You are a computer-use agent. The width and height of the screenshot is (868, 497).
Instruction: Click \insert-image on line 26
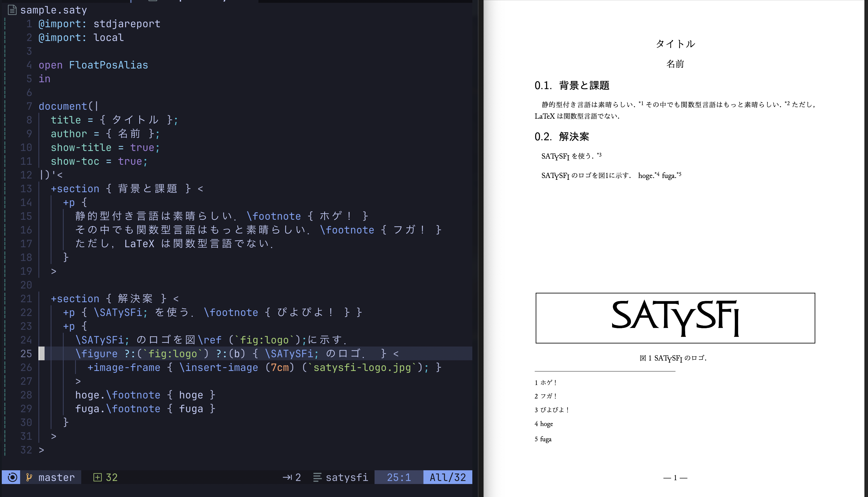point(219,367)
